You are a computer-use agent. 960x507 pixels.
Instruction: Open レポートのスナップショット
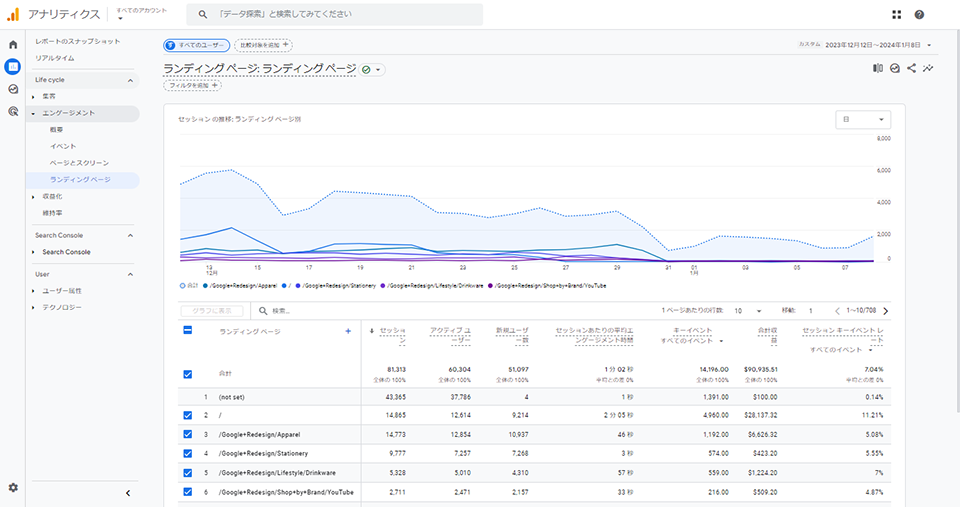(x=77, y=41)
